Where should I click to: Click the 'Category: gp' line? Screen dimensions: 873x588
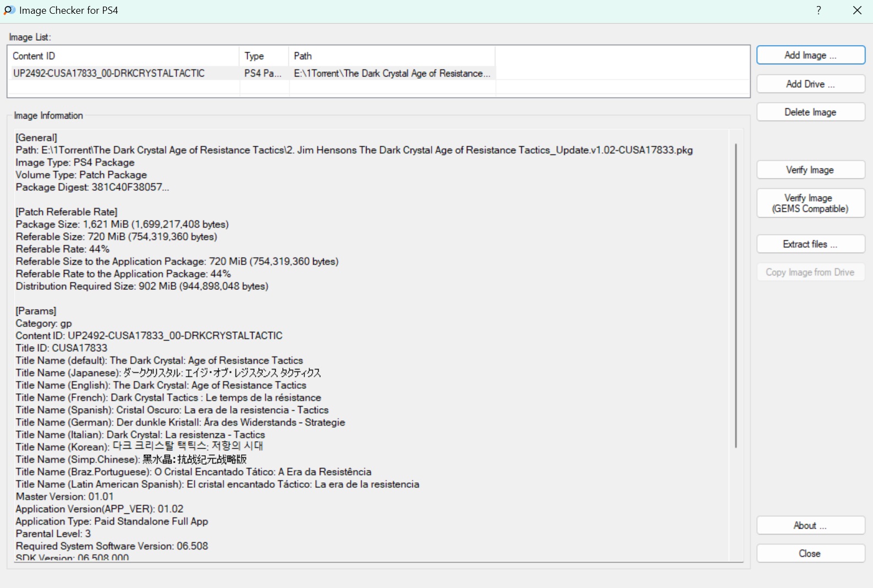tap(44, 323)
